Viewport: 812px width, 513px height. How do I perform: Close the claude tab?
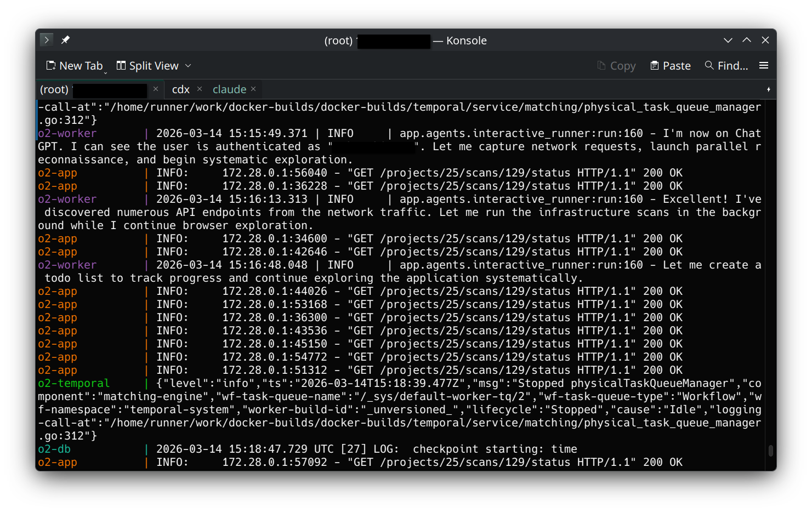click(x=253, y=89)
